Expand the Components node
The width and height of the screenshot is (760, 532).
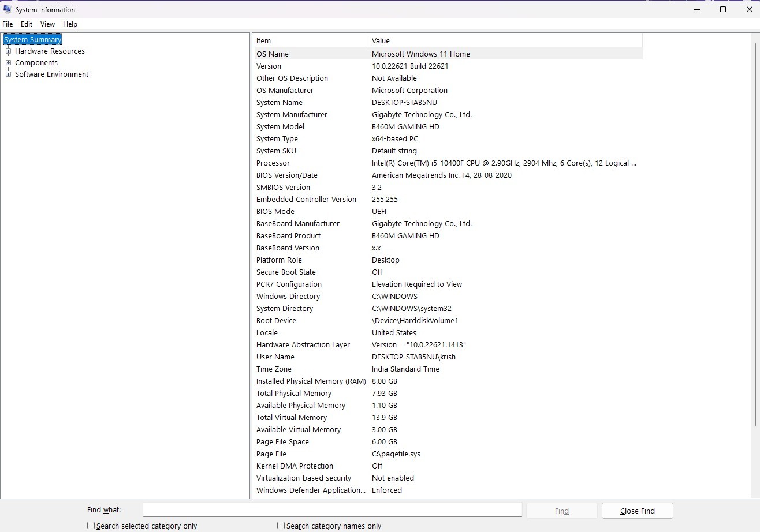pyautogui.click(x=9, y=63)
